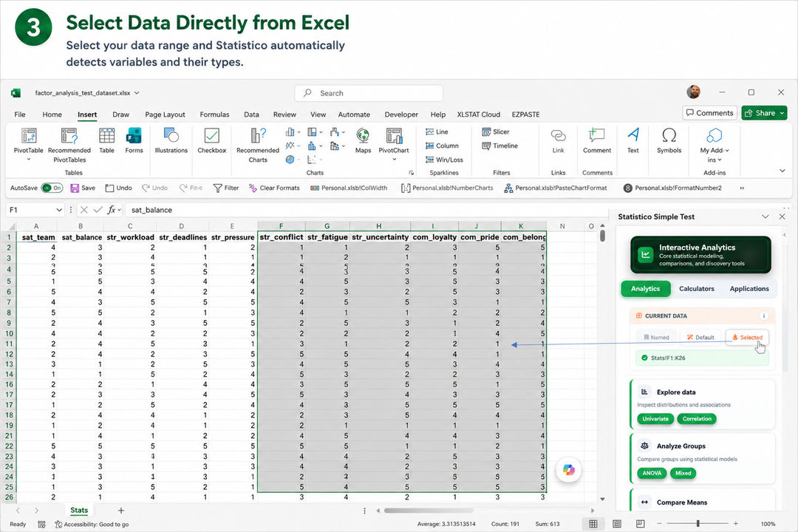798x532 pixels.
Task: Open Illustrations group
Action: tap(171, 140)
